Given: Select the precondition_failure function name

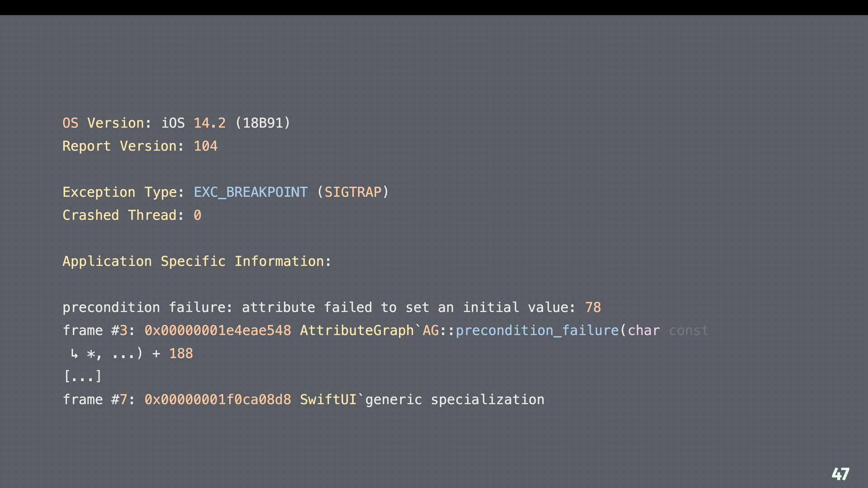Looking at the screenshot, I should (537, 331).
